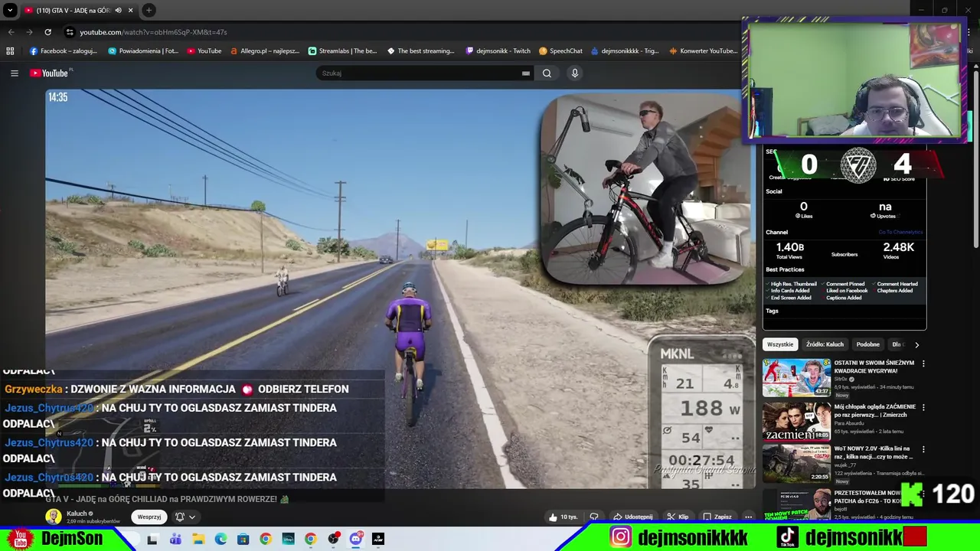
Task: Open Microsoft Store from taskbar
Action: 243,540
